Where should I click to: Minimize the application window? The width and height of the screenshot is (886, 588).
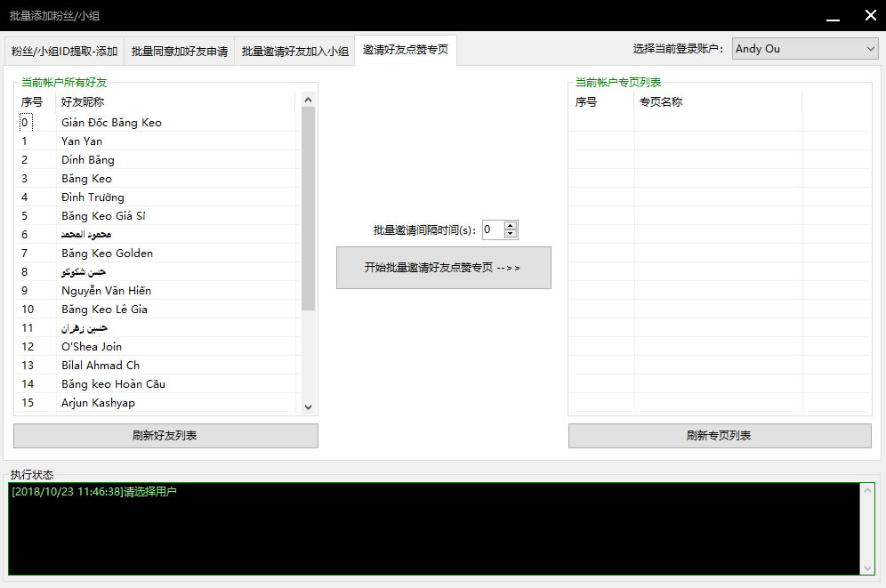click(x=832, y=16)
